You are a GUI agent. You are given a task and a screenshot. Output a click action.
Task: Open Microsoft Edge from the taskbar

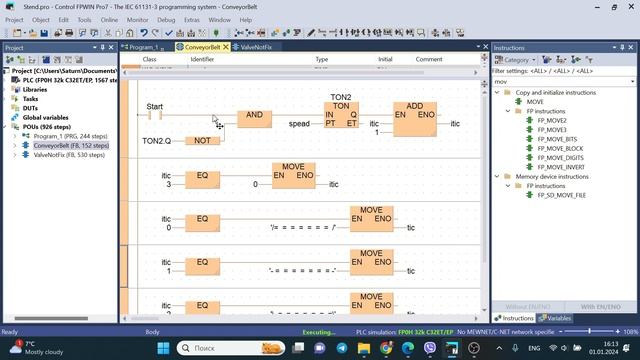click(x=408, y=348)
